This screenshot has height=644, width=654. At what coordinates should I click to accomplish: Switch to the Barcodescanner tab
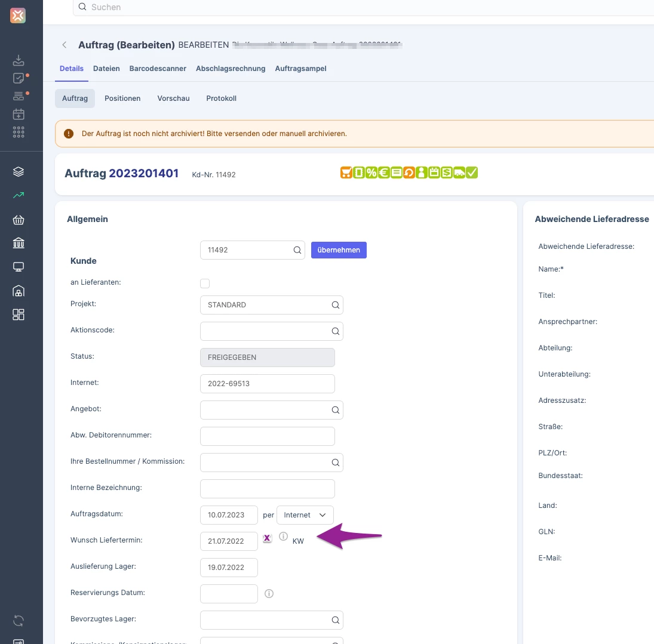click(158, 69)
